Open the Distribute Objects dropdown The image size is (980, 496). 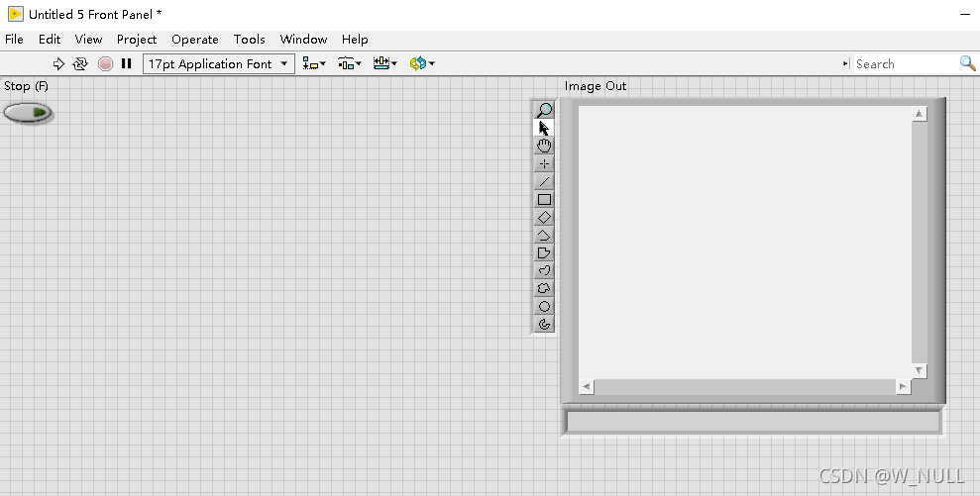350,63
